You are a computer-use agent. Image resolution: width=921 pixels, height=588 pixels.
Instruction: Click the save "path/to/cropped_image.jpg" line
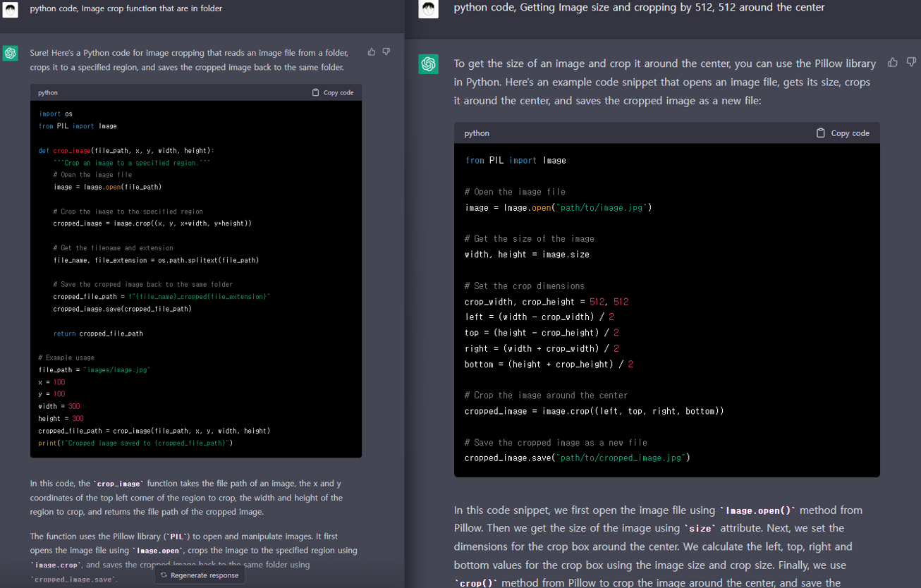577,458
